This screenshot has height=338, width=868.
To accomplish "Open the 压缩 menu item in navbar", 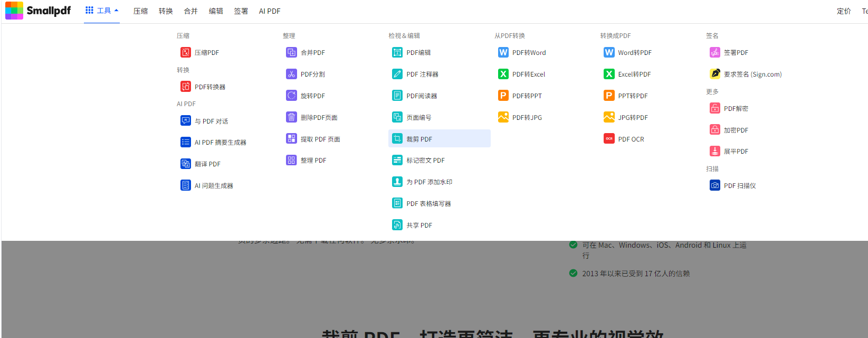I will click(x=140, y=11).
